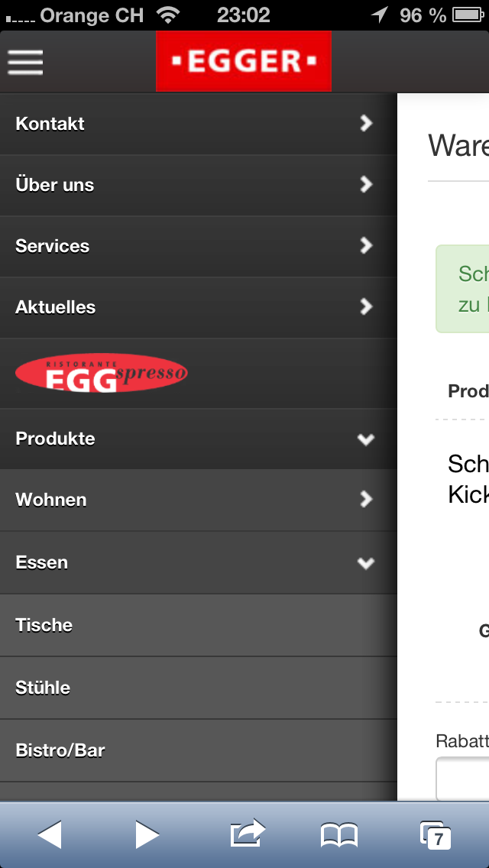This screenshot has width=489, height=868.
Task: Open Safari bookmarks book icon
Action: [x=339, y=835]
